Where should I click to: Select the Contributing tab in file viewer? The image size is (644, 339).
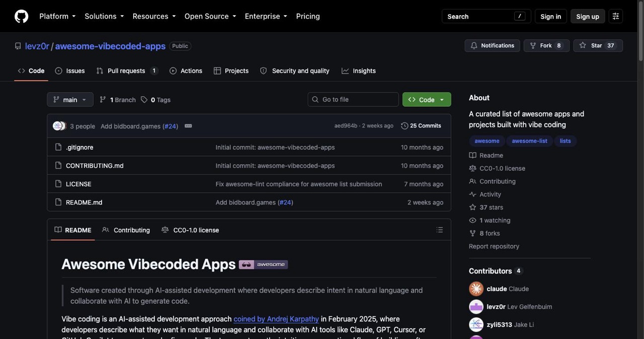(x=126, y=230)
